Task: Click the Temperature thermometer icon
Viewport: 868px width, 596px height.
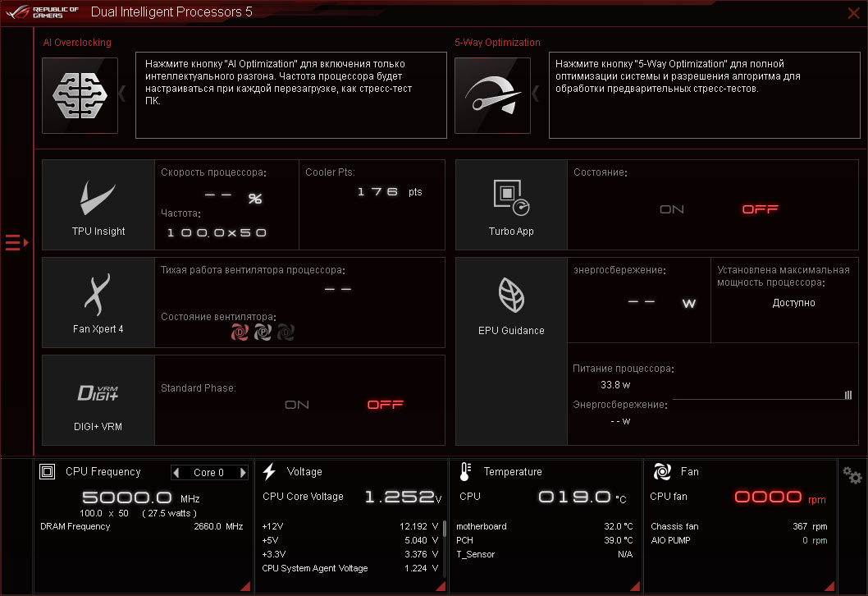Action: 465,472
